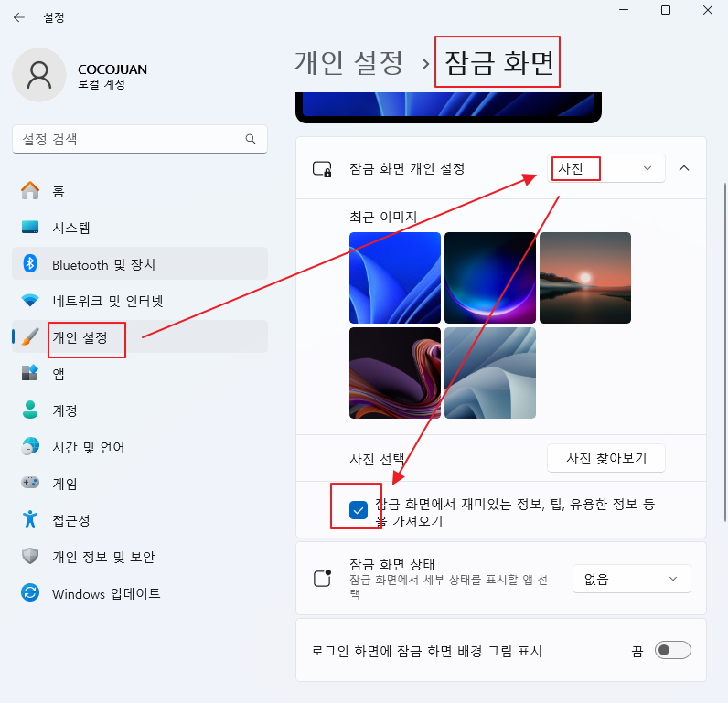Choose the blue bloom ribbon wallpaper thumbnail
This screenshot has height=703, width=728.
point(395,278)
